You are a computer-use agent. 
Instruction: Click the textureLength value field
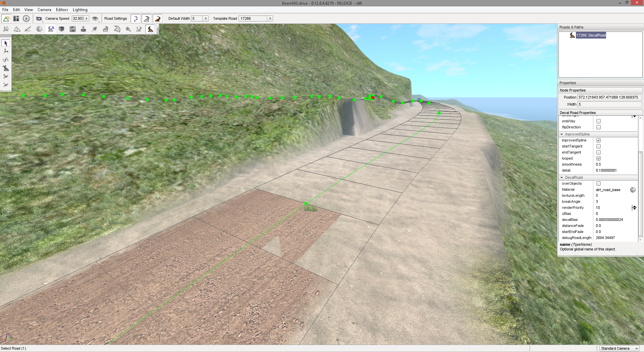click(615, 196)
